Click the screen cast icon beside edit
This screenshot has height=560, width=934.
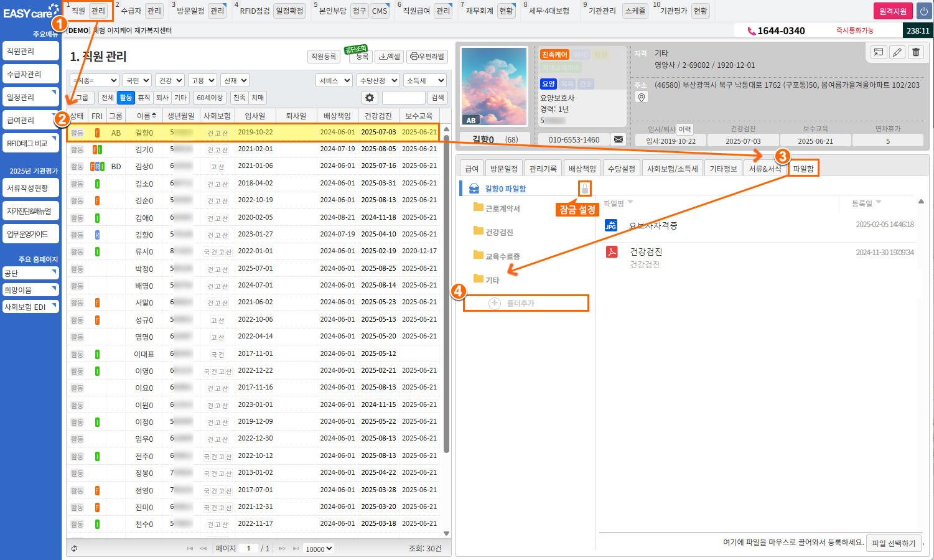tap(879, 52)
